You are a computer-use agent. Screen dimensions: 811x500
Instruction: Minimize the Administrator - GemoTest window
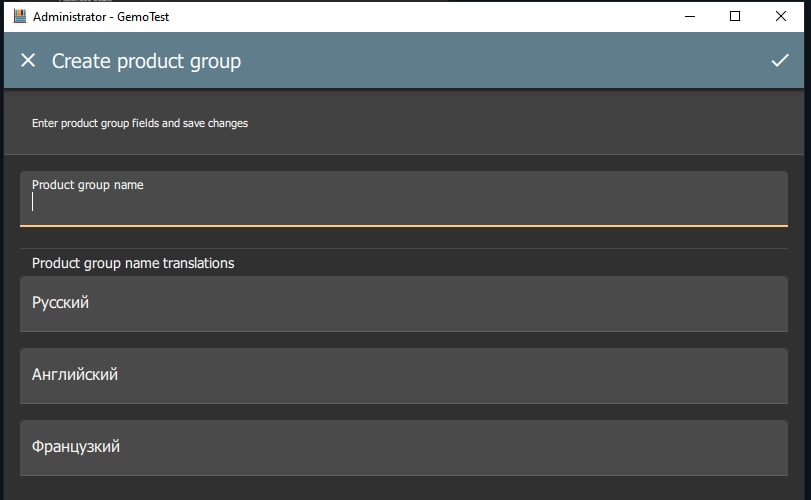click(x=689, y=17)
